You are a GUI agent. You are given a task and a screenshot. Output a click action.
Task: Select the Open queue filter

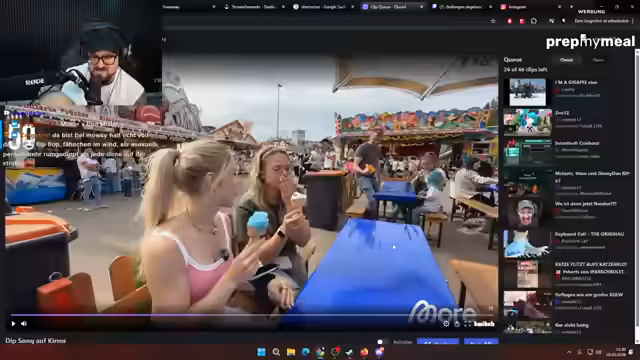coord(598,60)
